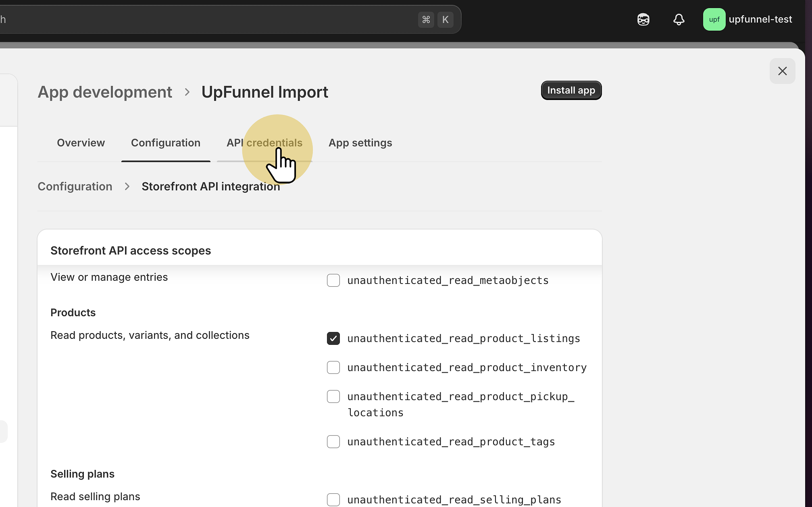Click the green upf store avatar
The image size is (812, 507).
point(714,19)
